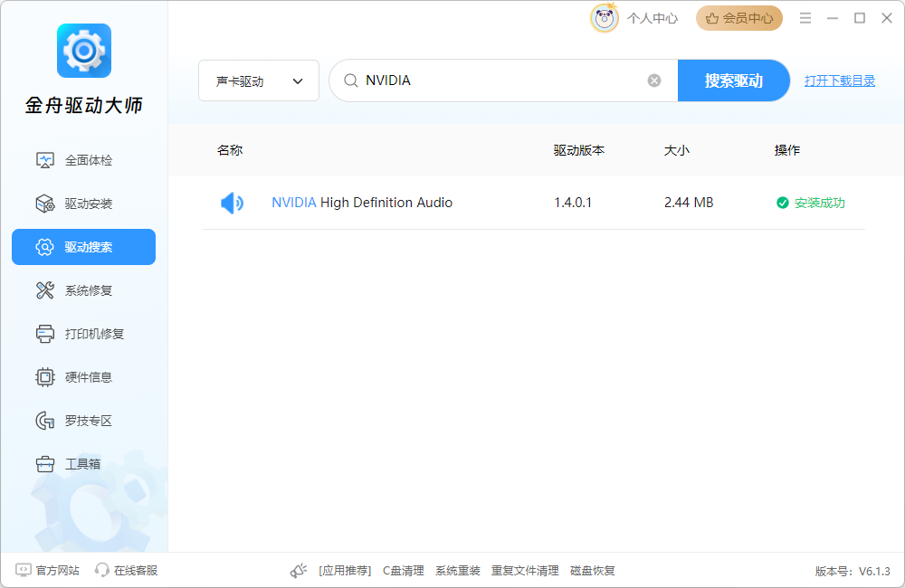Maximize the window

pos(860,18)
